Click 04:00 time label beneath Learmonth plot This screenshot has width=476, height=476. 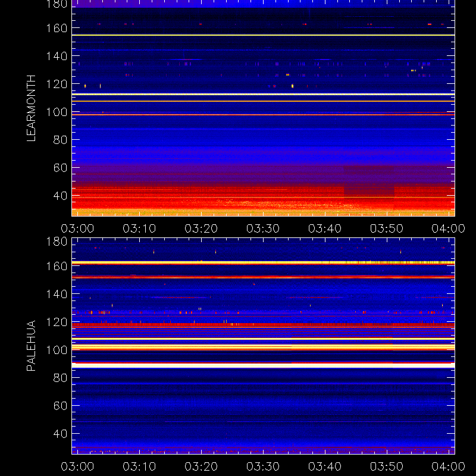(449, 228)
